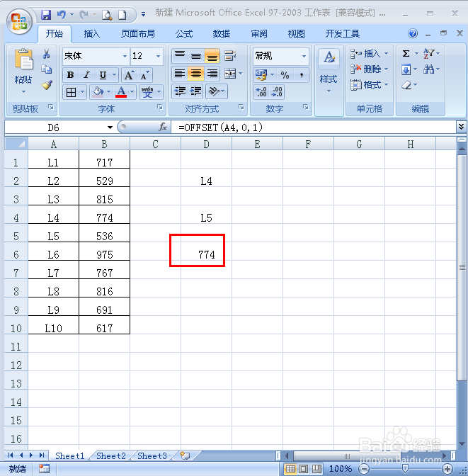Click the wén phonetic guide icon
The image size is (468, 476).
[147, 91]
